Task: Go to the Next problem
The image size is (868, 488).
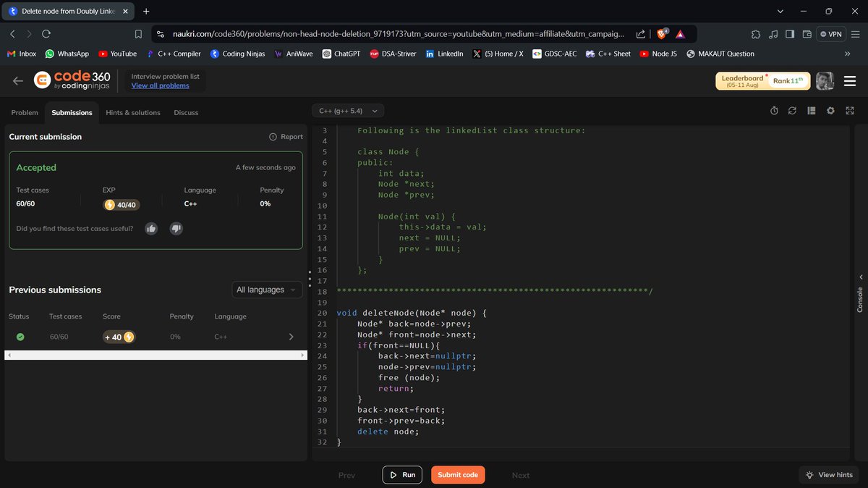Action: pyautogui.click(x=521, y=475)
